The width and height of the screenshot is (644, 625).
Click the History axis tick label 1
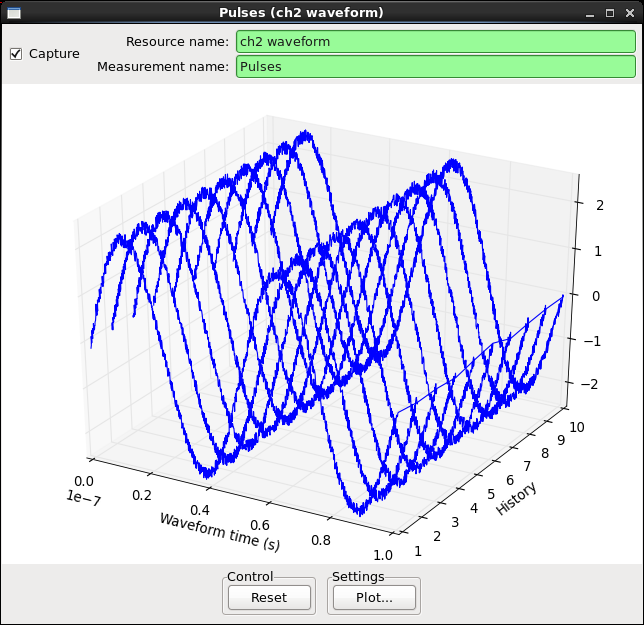pos(418,551)
